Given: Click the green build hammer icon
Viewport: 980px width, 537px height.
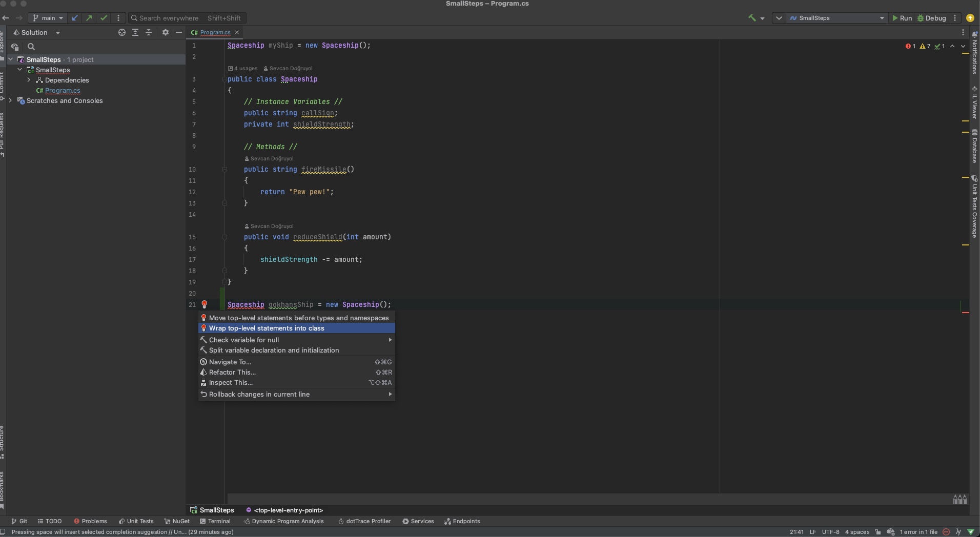Looking at the screenshot, I should [x=752, y=18].
